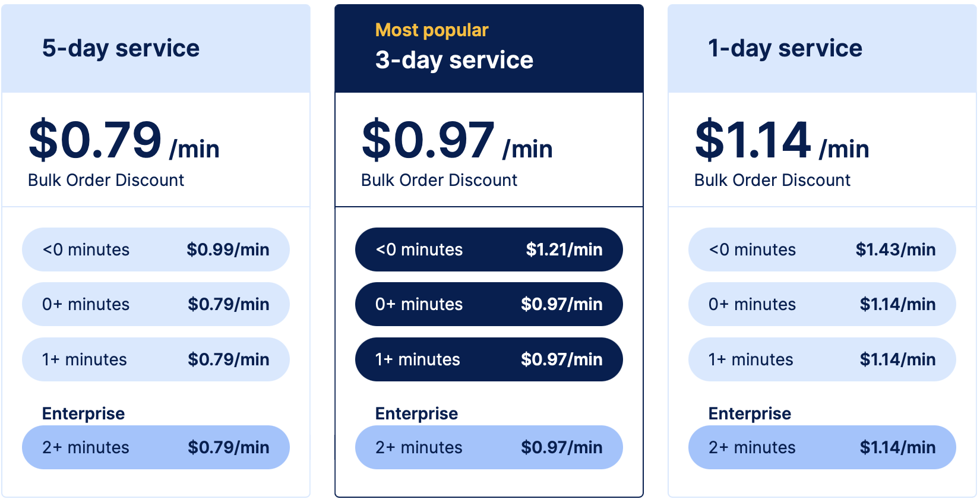Select Enterprise 2+ minutes $0.97/min tier
The width and height of the screenshot is (980, 499).
(x=489, y=447)
